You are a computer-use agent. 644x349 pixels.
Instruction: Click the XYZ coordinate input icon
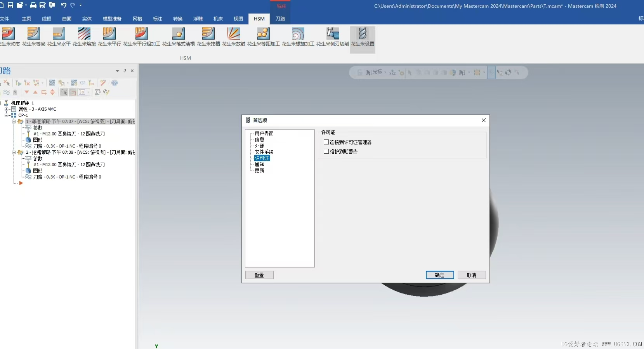point(392,73)
